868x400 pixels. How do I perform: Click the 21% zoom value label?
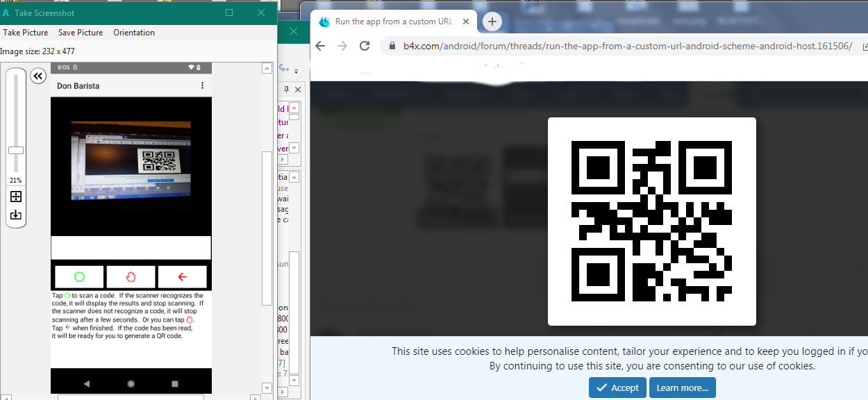tap(15, 180)
